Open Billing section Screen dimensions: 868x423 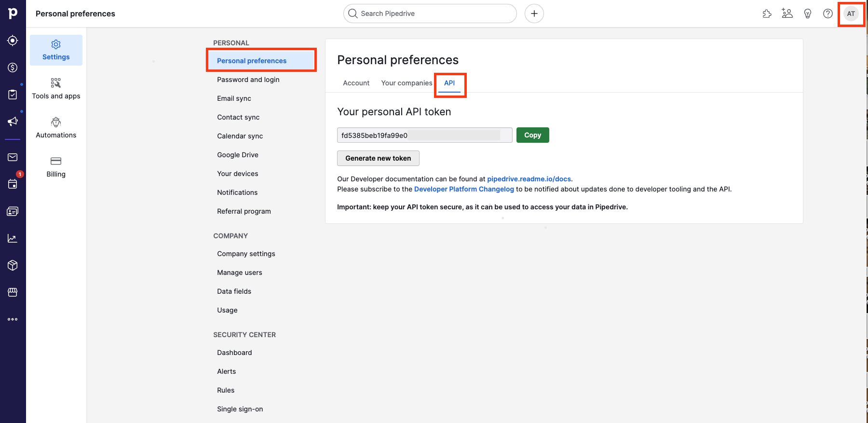[x=56, y=167]
